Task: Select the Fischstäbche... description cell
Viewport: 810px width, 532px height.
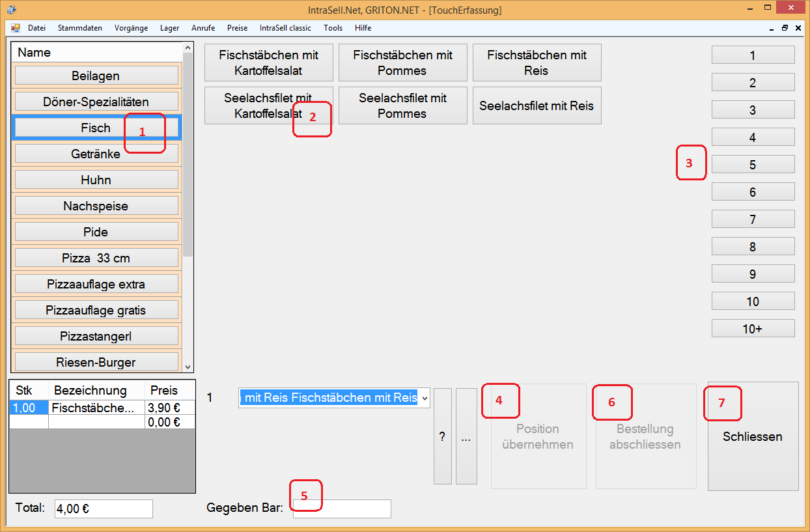Action: (96, 408)
